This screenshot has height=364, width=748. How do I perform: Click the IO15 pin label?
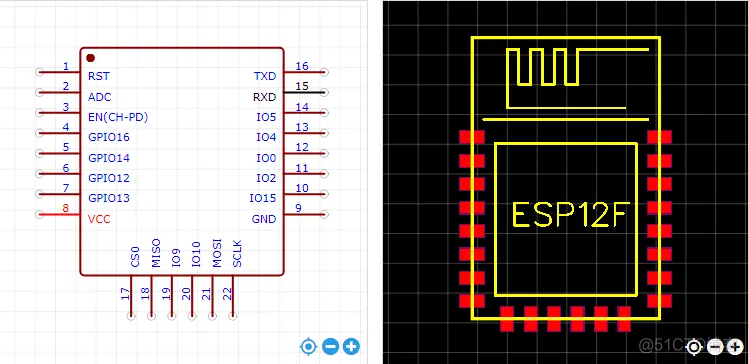[263, 198]
